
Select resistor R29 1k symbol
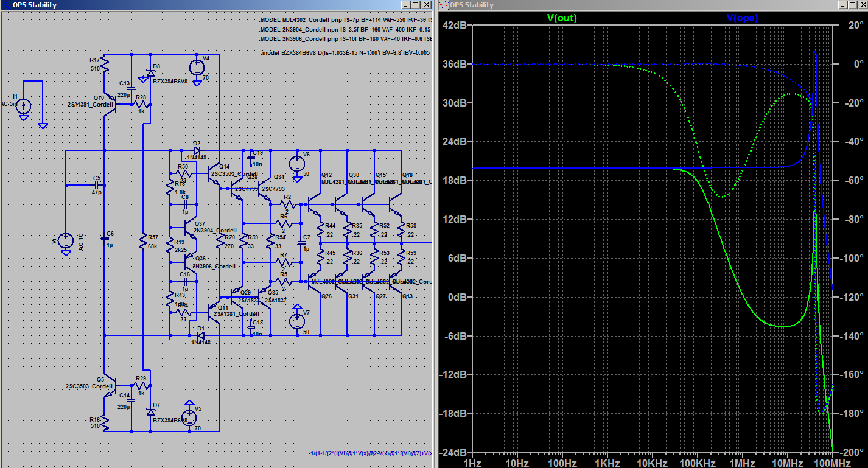142,385
